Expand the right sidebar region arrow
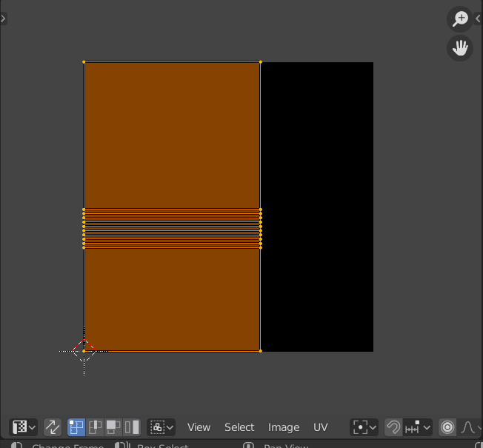The height and width of the screenshot is (448, 483). click(479, 19)
